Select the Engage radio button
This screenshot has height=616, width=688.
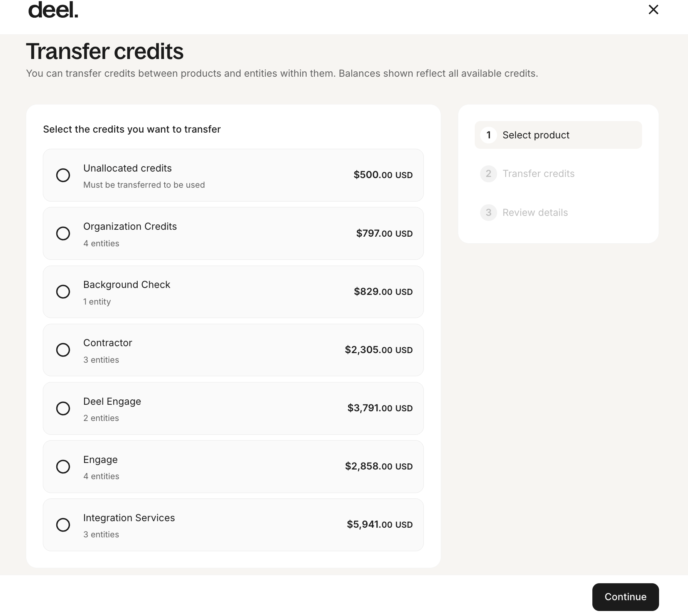point(63,467)
